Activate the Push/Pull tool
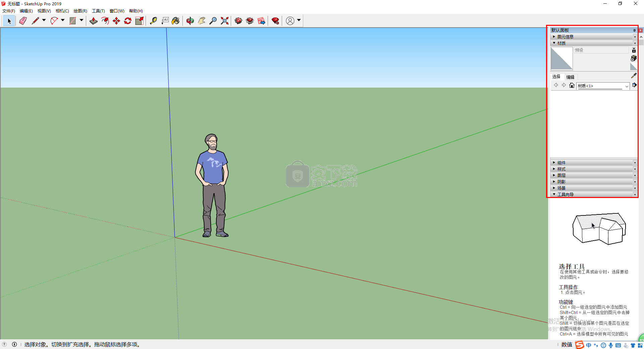 tap(94, 21)
